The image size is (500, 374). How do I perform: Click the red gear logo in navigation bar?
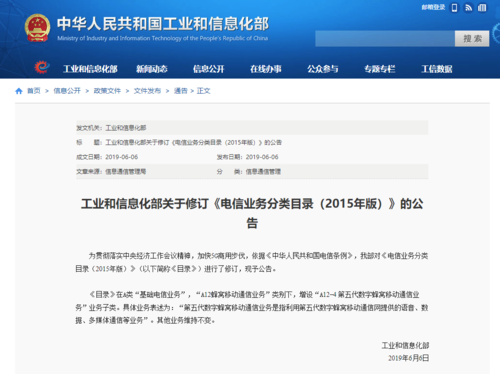pyautogui.click(x=42, y=68)
